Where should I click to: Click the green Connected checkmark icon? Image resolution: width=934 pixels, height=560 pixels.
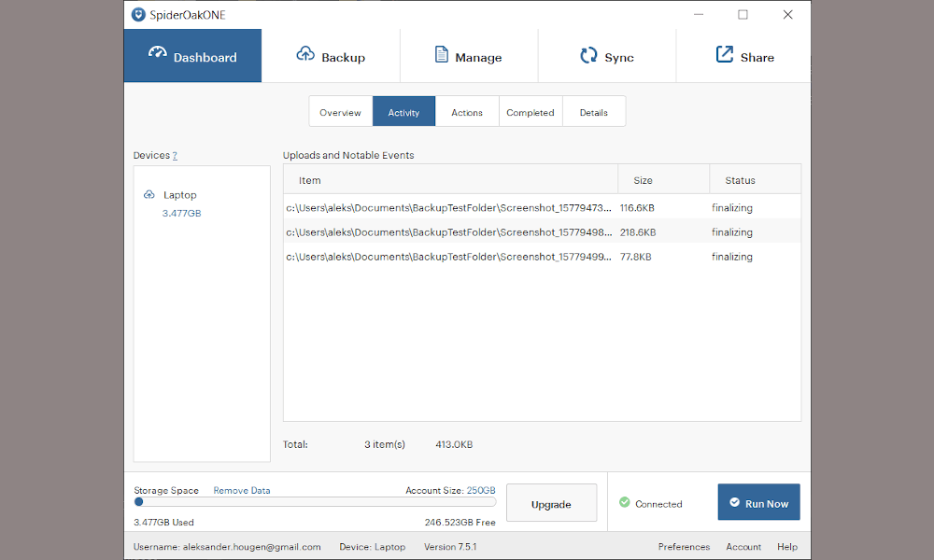point(624,502)
